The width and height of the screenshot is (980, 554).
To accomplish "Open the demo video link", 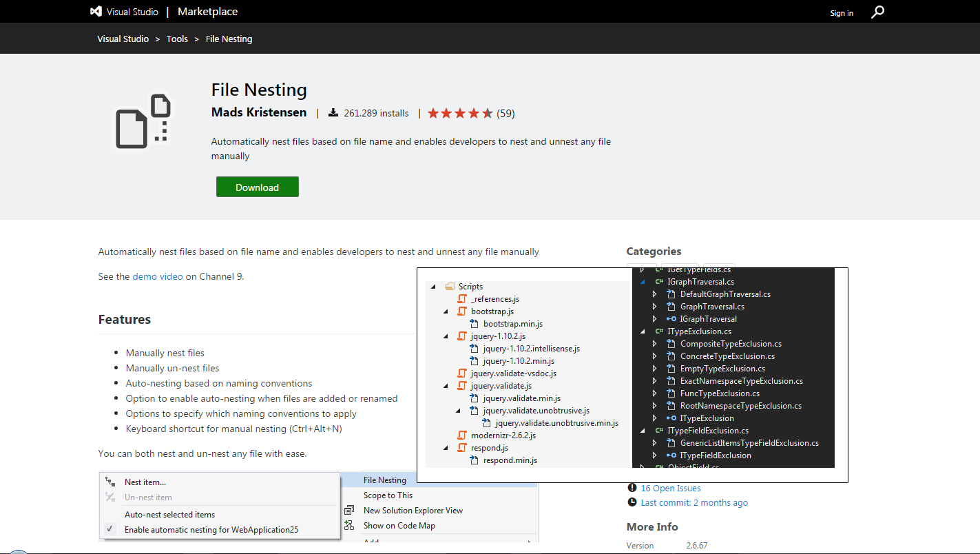I will coord(158,276).
